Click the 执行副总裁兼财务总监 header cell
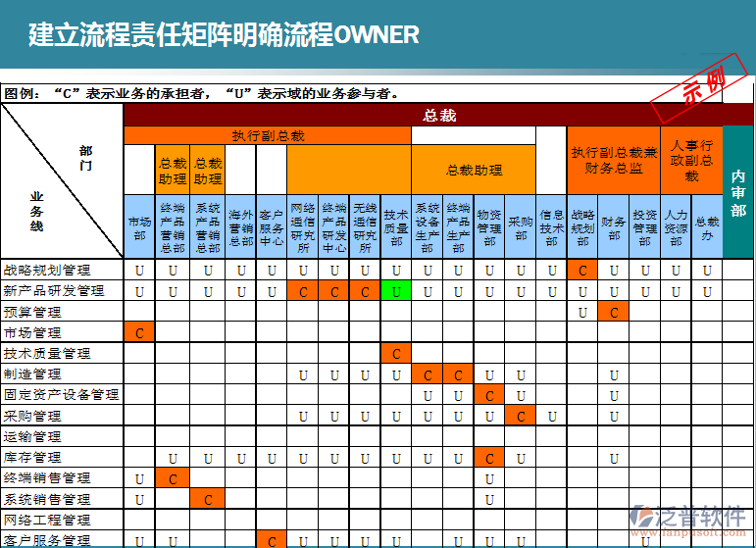 tap(614, 161)
